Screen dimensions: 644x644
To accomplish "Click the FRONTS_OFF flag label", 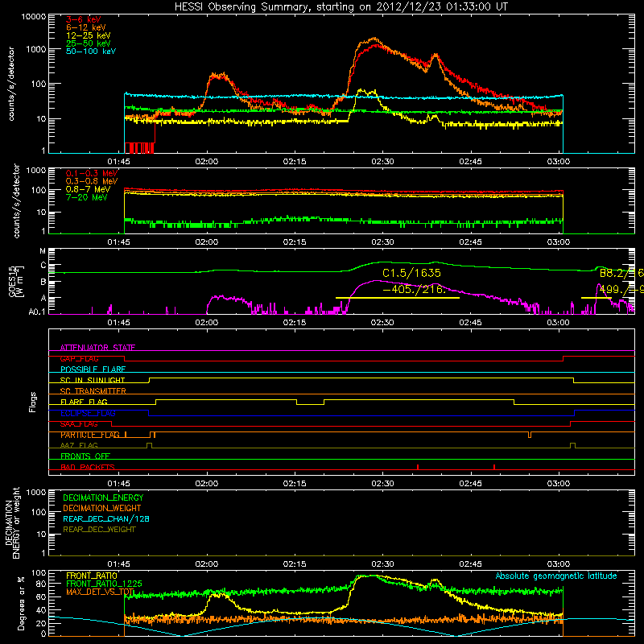I will pos(85,456).
